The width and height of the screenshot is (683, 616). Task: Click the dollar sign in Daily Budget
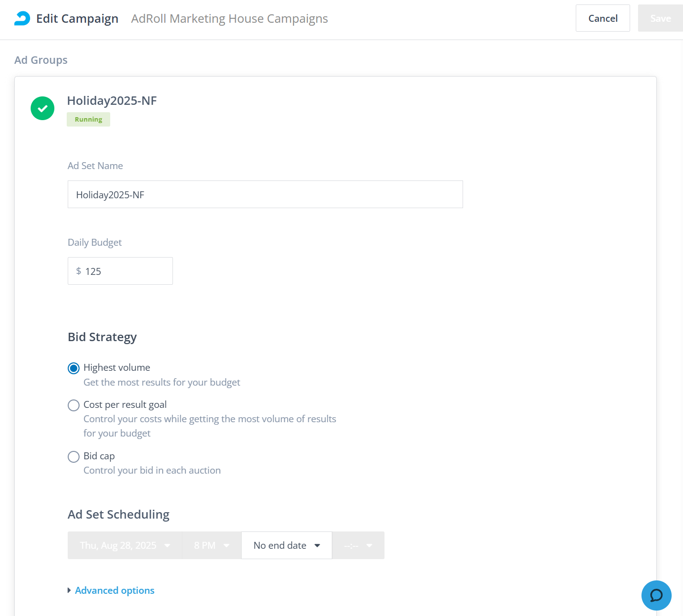click(79, 271)
